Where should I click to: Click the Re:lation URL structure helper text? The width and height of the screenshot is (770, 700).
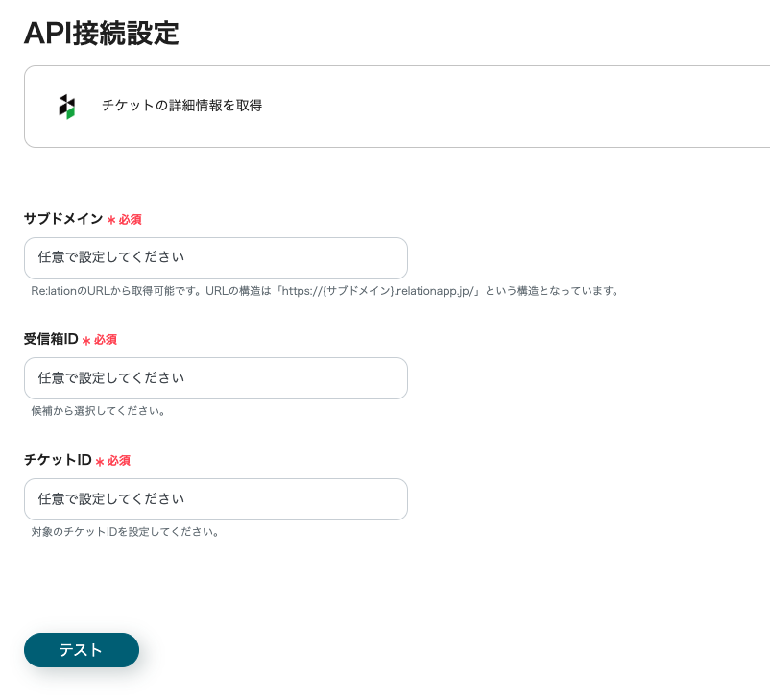pyautogui.click(x=325, y=290)
